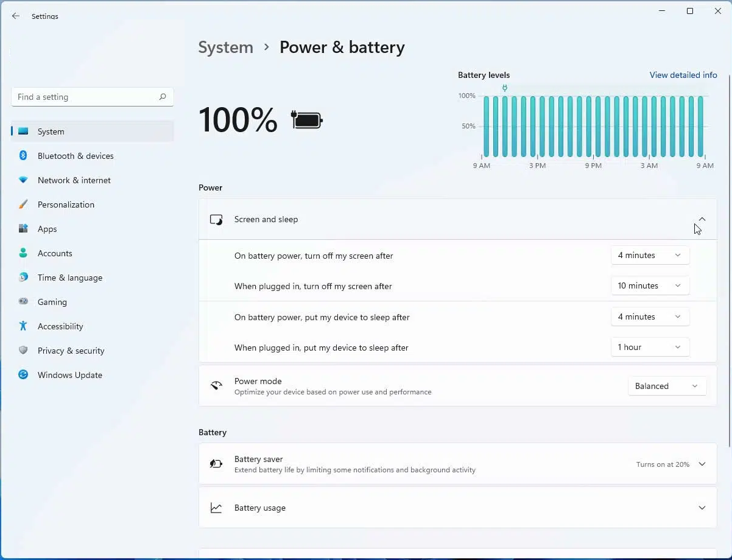
Task: Select Time & language in sidebar
Action: (69, 278)
